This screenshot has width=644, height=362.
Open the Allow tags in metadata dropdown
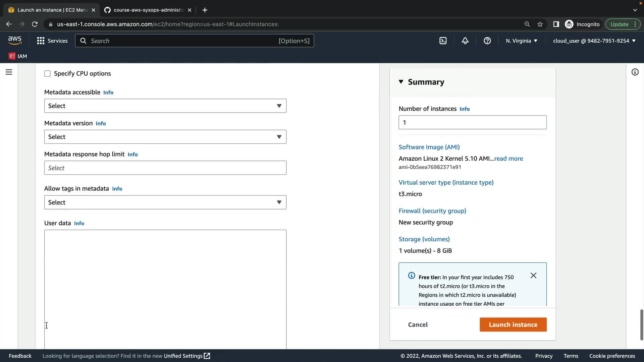point(165,202)
